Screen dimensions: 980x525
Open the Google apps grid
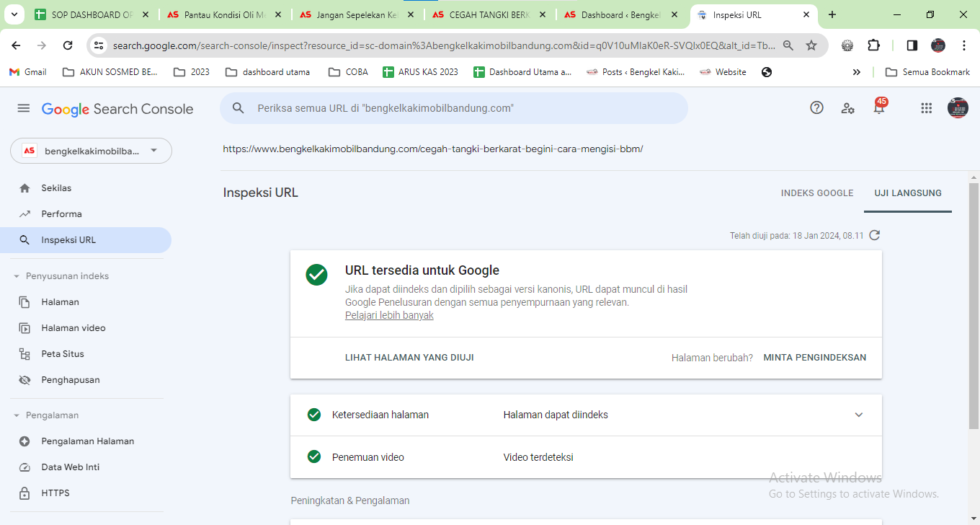pyautogui.click(x=927, y=108)
